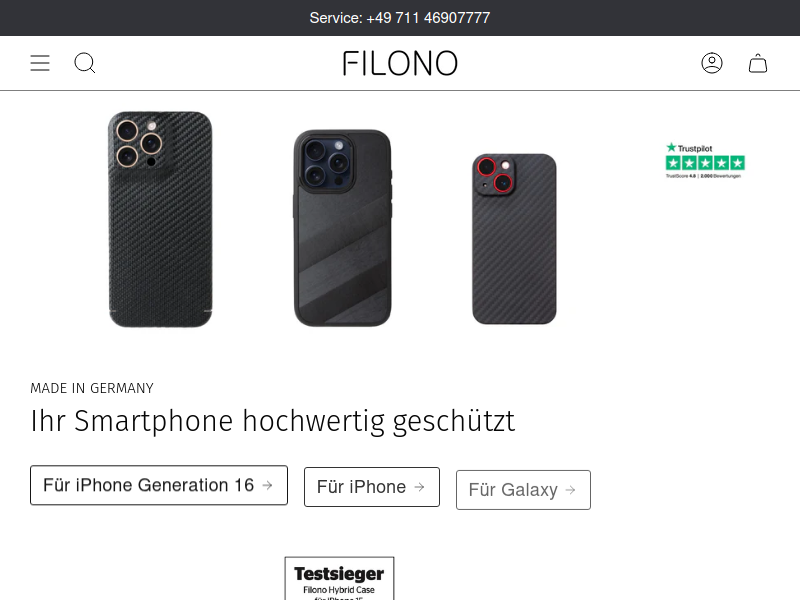Choose Für iPhone Generation 16 button
Viewport: 800px width, 600px height.
159,485
